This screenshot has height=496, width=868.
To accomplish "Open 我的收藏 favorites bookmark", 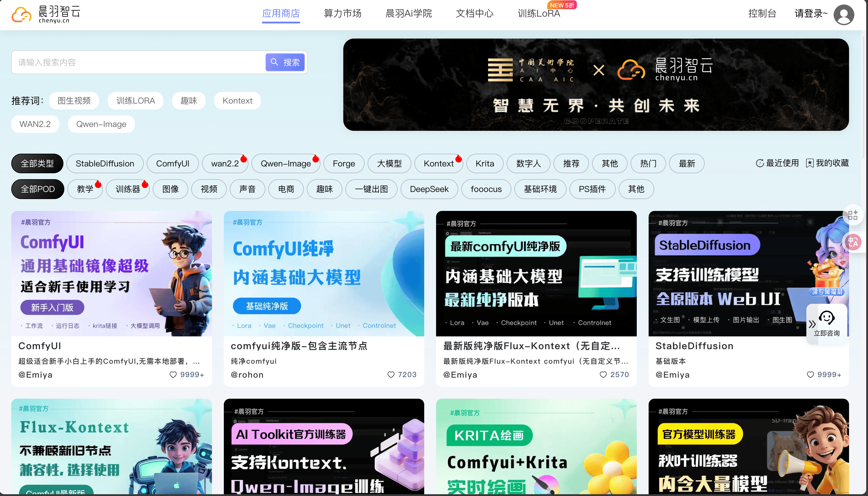I will pyautogui.click(x=810, y=163).
